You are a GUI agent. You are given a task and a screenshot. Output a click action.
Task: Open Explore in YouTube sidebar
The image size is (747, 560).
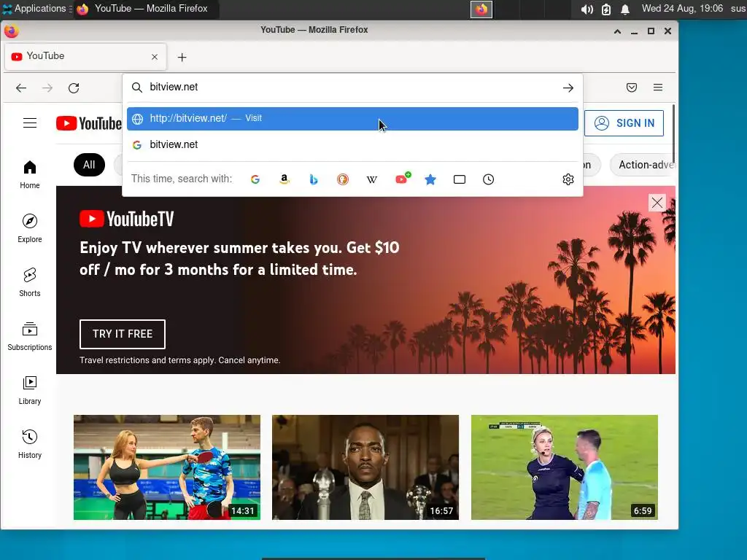pos(29,228)
